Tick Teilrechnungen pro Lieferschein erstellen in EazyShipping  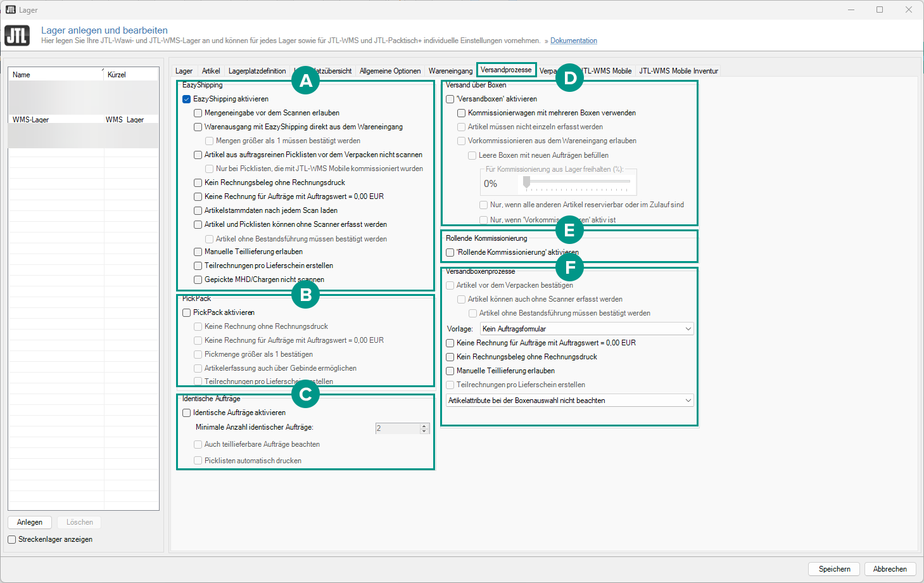click(198, 266)
